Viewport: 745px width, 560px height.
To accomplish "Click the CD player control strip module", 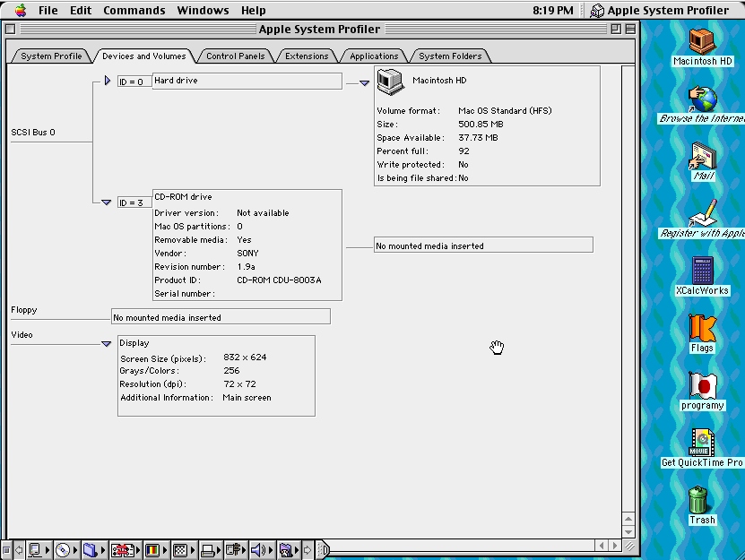I will [65, 550].
